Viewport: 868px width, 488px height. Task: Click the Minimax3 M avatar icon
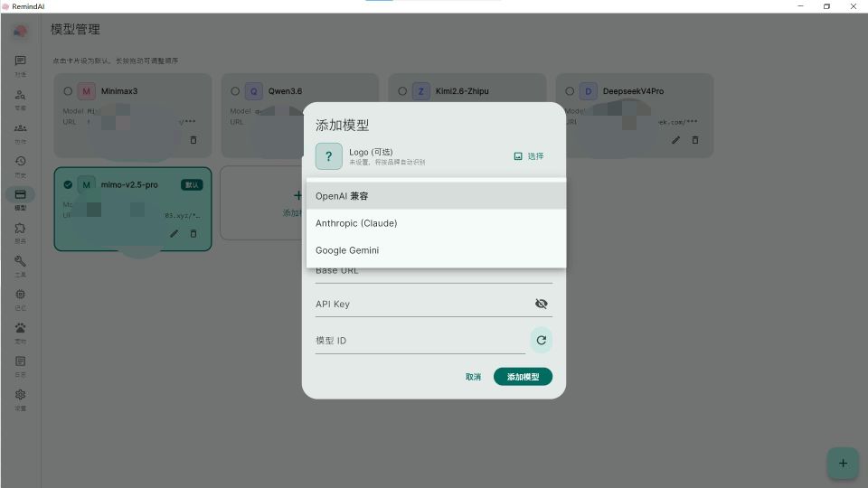(x=87, y=91)
